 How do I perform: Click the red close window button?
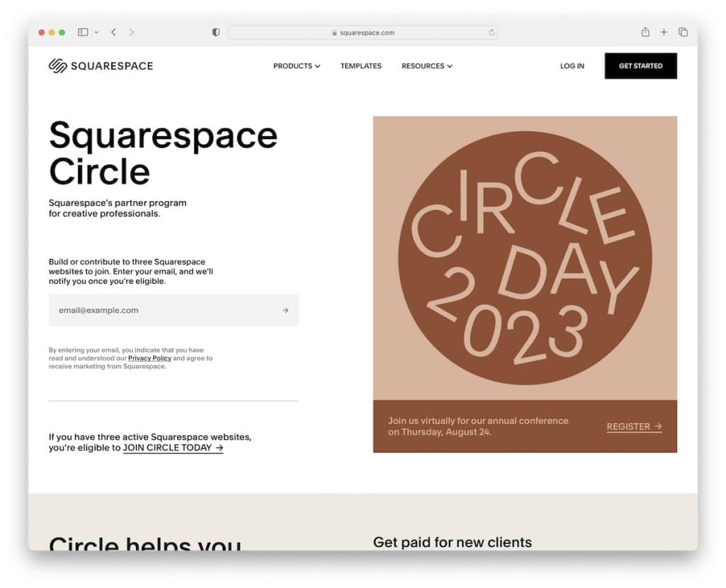(42, 33)
